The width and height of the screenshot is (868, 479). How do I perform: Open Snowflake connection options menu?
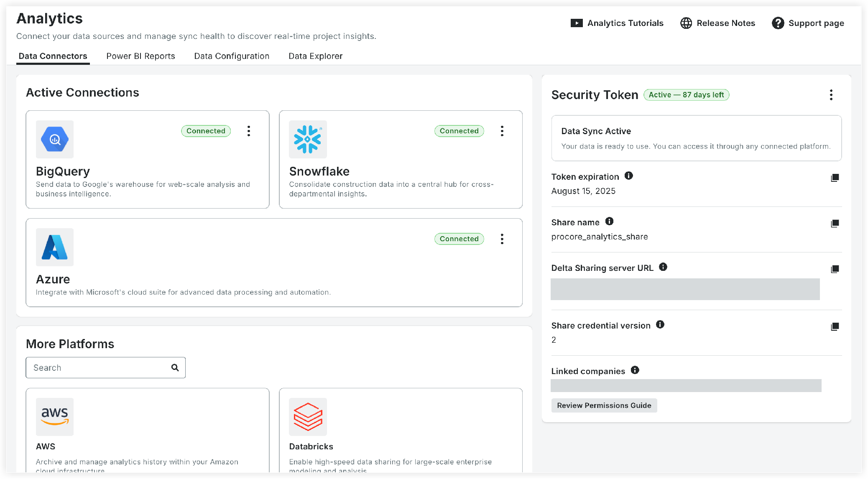click(502, 131)
